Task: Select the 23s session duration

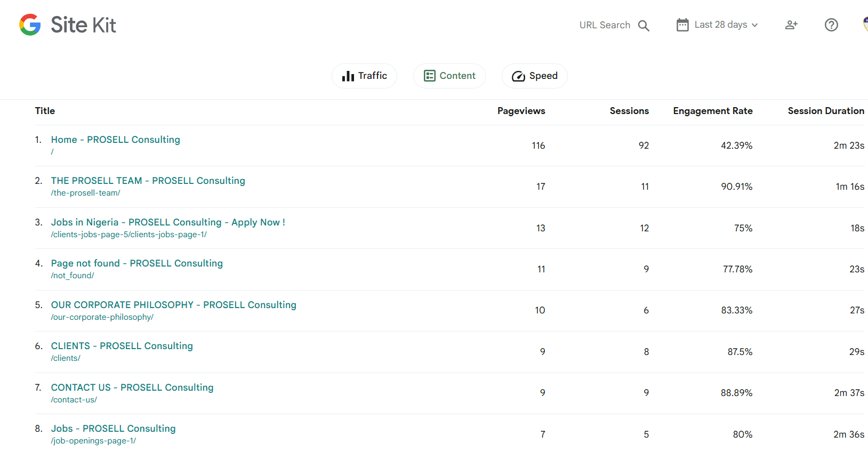Action: 857,269
